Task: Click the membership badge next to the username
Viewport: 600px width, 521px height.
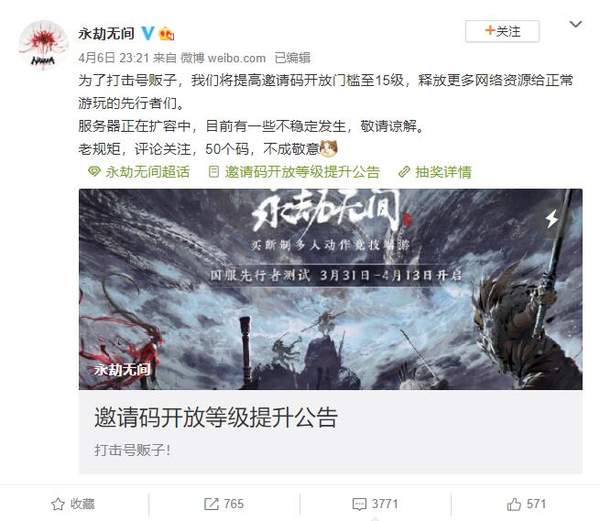Action: 167,34
